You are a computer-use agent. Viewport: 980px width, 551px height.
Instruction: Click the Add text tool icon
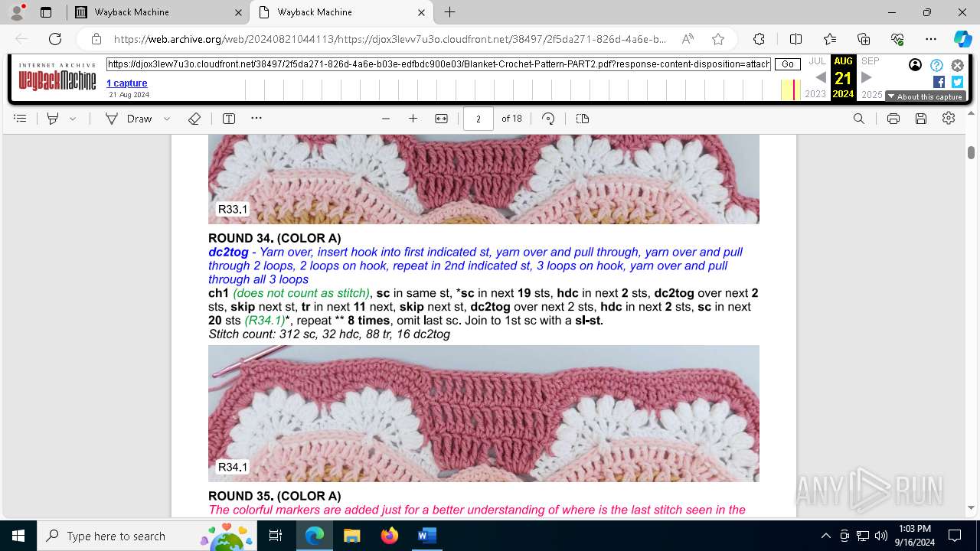pyautogui.click(x=229, y=119)
